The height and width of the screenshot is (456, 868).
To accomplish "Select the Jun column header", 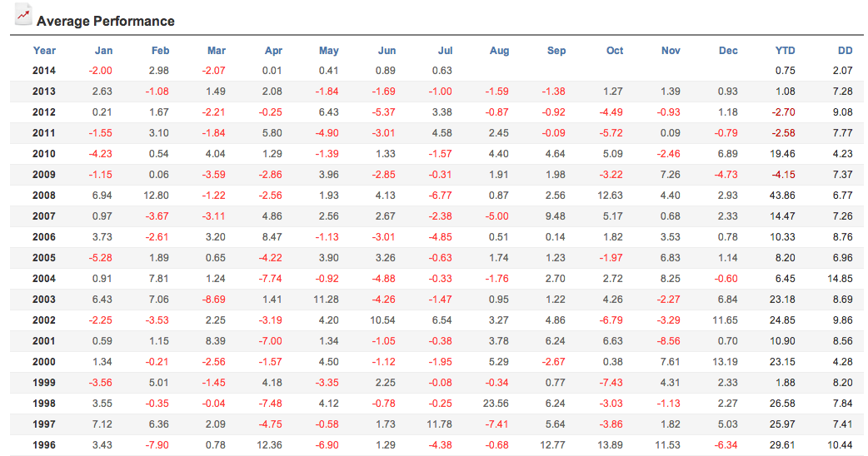I will 387,50.
